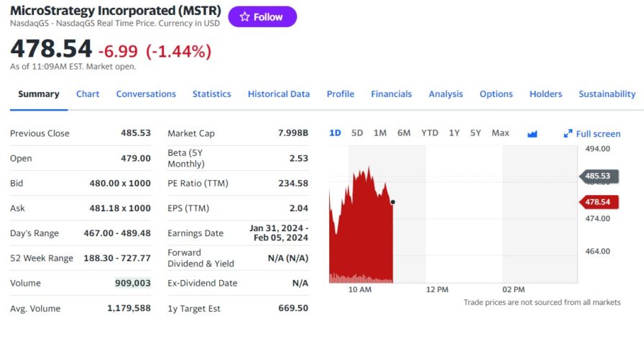Set chart range to 1M
Viewport: 644px width, 341px height.
[x=380, y=133]
